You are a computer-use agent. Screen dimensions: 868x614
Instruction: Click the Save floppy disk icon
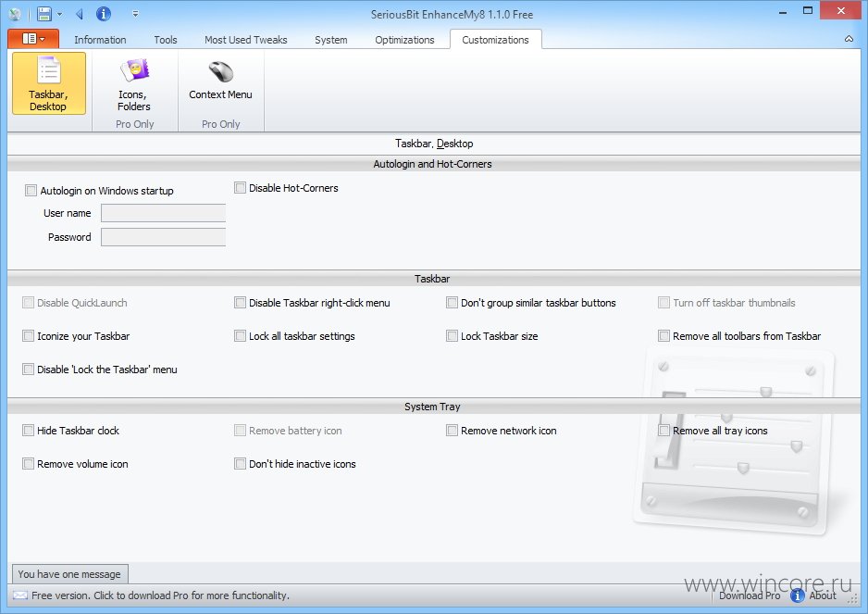44,14
